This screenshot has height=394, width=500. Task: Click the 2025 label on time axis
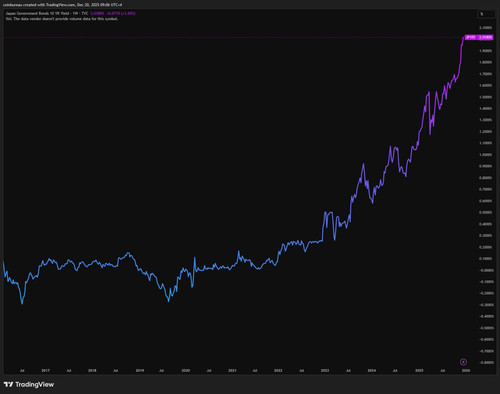pos(419,370)
